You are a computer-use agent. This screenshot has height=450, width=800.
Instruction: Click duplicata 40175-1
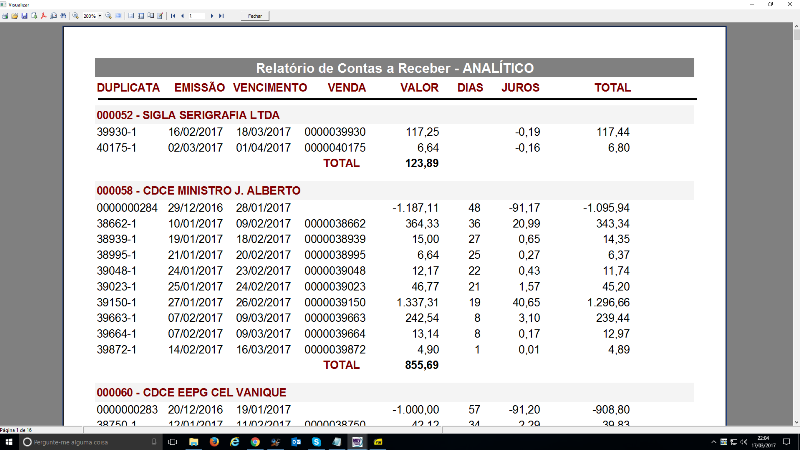(116, 148)
